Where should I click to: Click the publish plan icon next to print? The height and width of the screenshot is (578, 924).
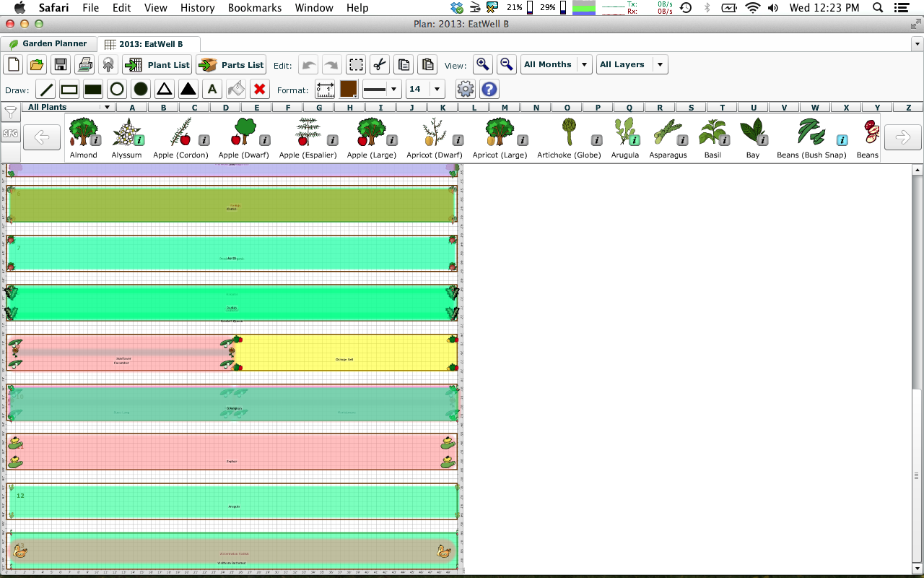click(108, 64)
